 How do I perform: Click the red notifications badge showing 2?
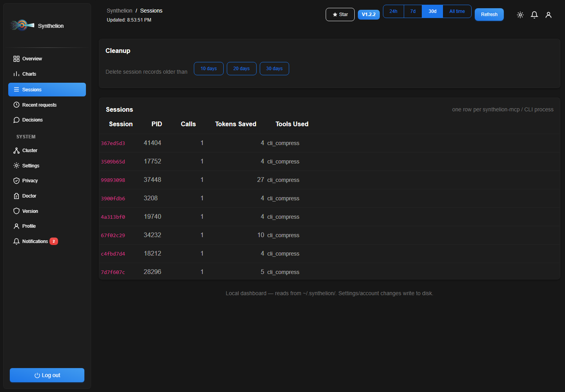54,241
